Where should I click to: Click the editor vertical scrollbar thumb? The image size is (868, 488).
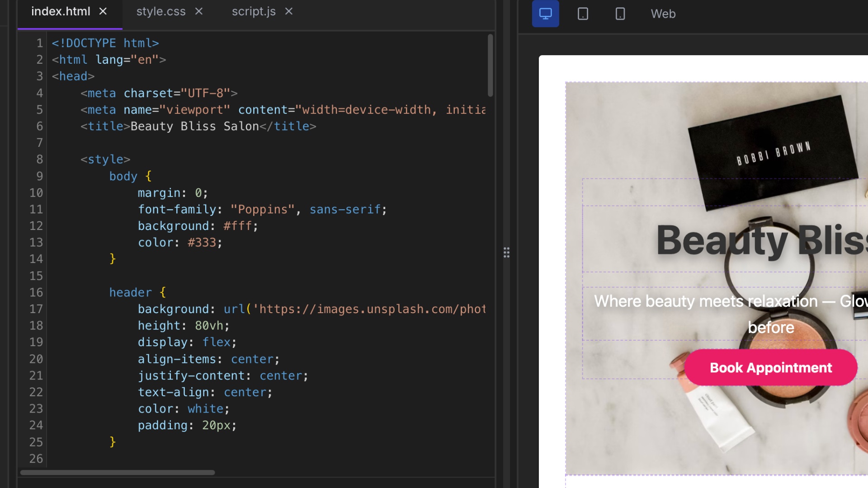coord(490,66)
